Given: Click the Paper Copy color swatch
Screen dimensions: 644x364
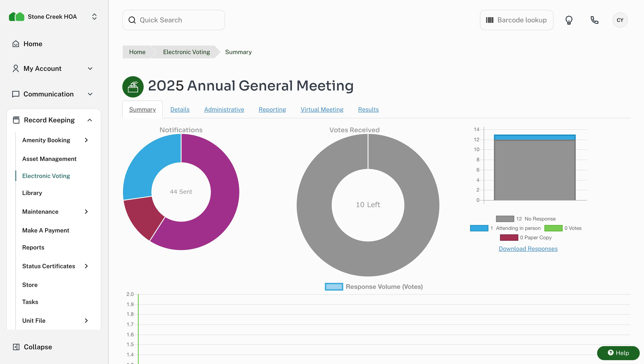Looking at the screenshot, I should pyautogui.click(x=509, y=237).
